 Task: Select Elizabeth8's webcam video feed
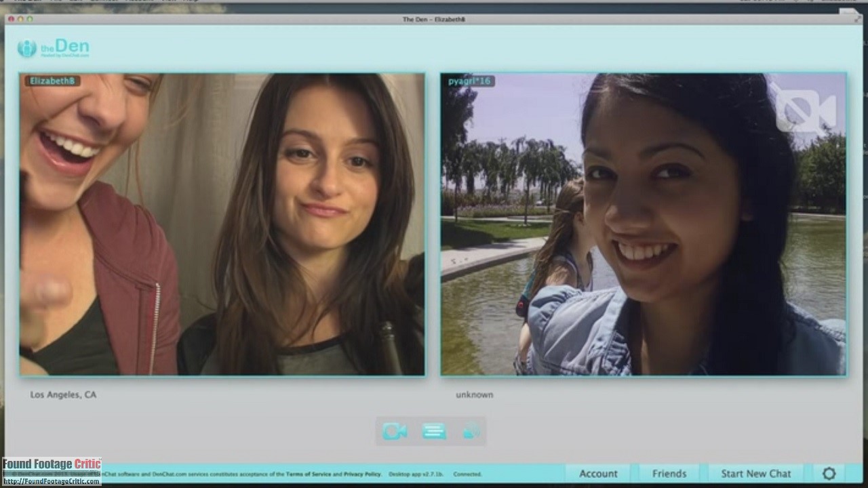(222, 224)
